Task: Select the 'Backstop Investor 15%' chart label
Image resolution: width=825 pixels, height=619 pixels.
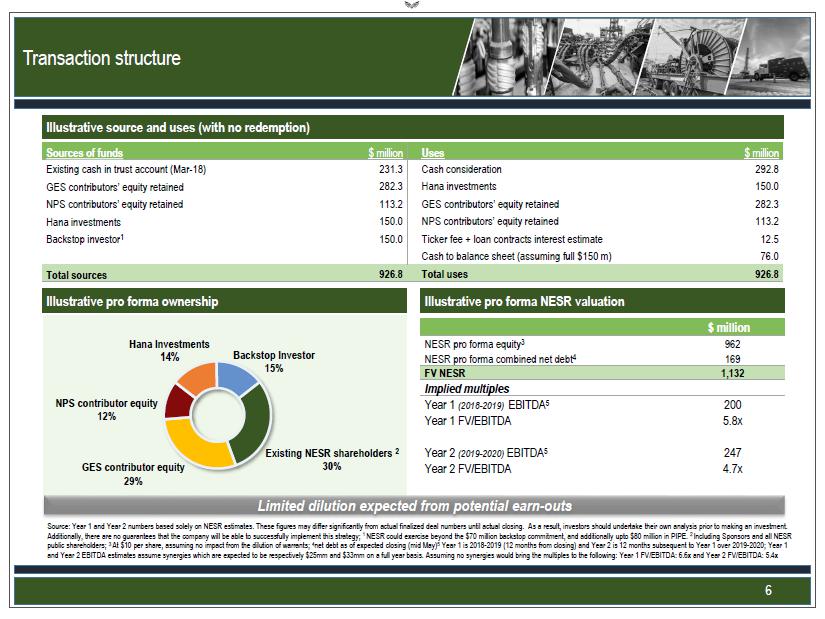Action: pyautogui.click(x=274, y=362)
